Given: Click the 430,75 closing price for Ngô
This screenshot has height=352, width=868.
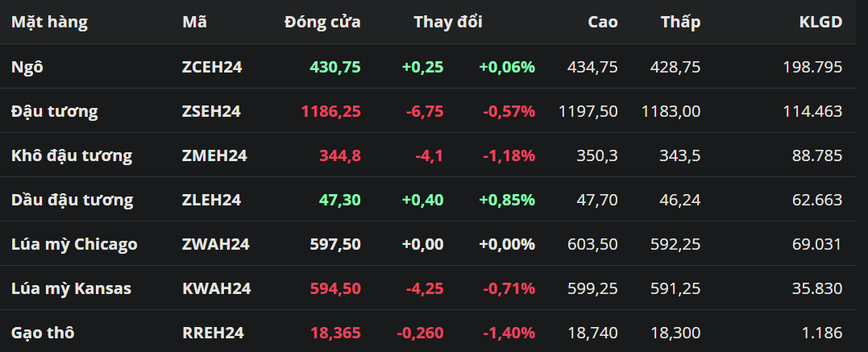Looking at the screenshot, I should [x=334, y=67].
